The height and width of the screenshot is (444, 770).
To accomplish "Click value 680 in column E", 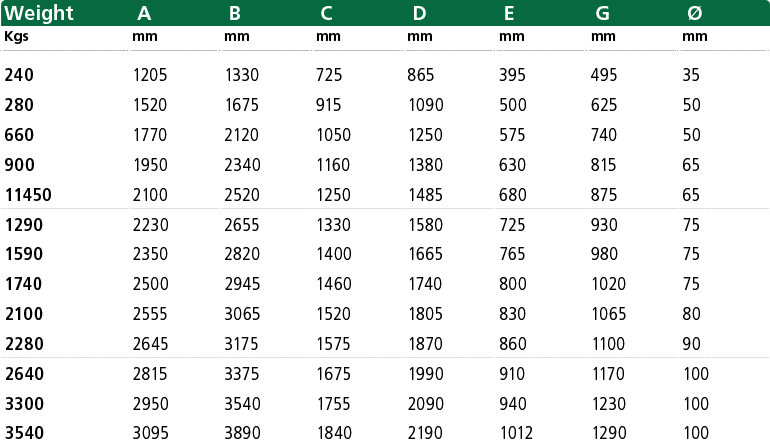I will click(513, 195).
